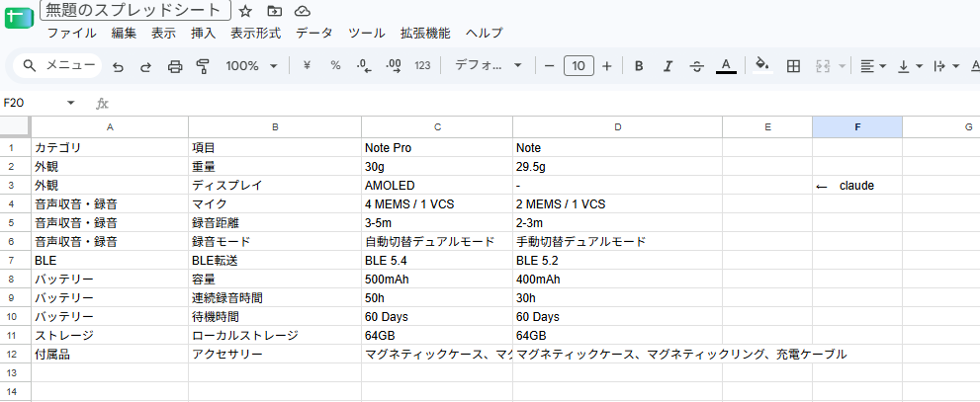Select cell reading 手動切替デュアルモード

617,242
